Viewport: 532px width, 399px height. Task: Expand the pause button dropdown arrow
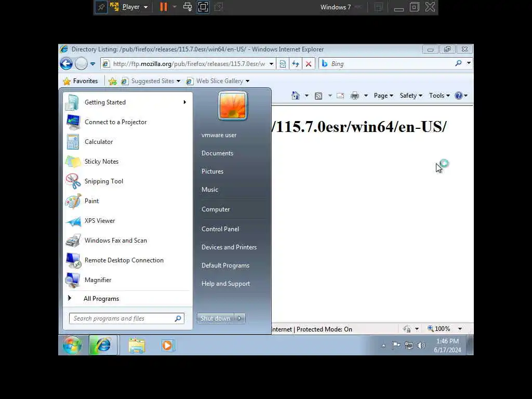click(175, 7)
